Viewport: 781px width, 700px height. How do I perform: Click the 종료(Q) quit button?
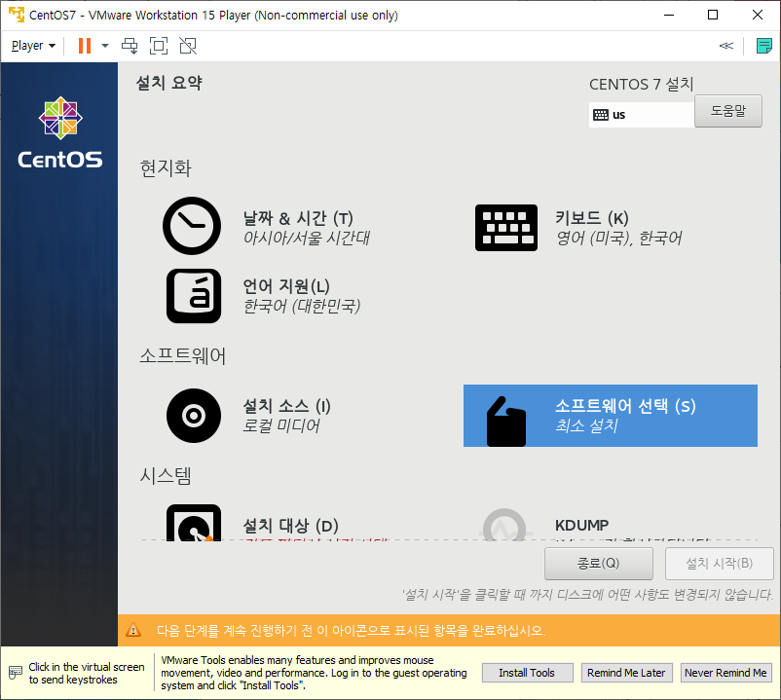click(x=598, y=564)
